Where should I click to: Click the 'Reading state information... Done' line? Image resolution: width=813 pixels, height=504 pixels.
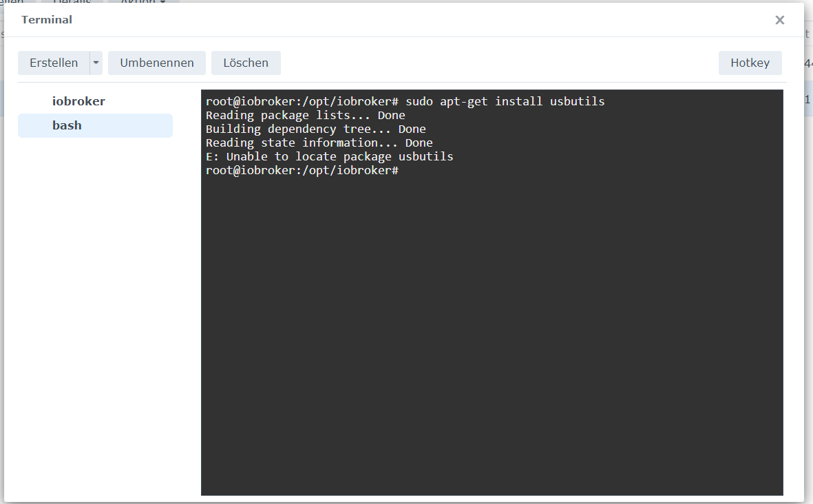tap(319, 143)
